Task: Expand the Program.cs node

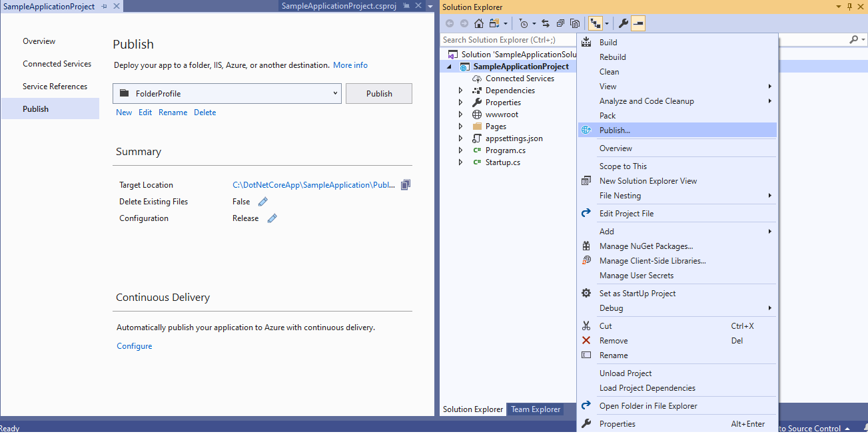Action: tap(460, 150)
